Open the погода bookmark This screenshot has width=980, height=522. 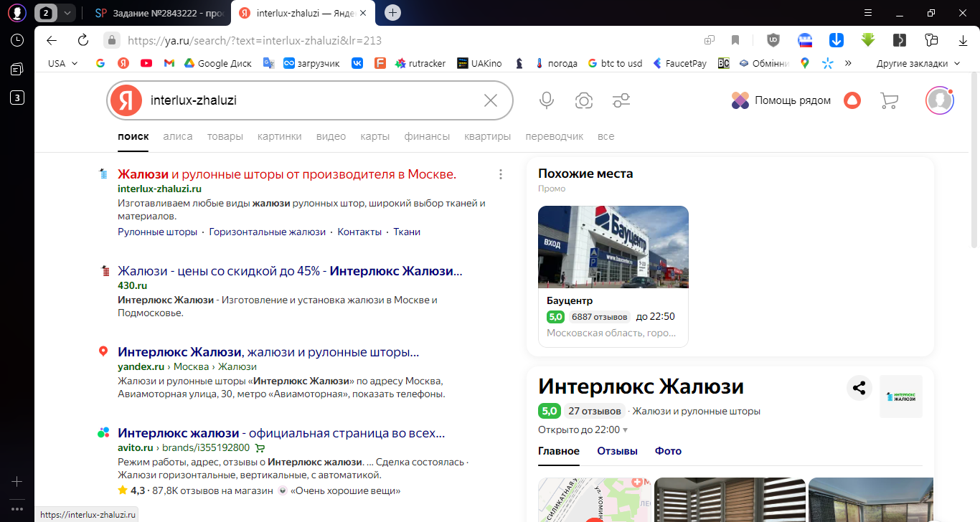pos(556,63)
